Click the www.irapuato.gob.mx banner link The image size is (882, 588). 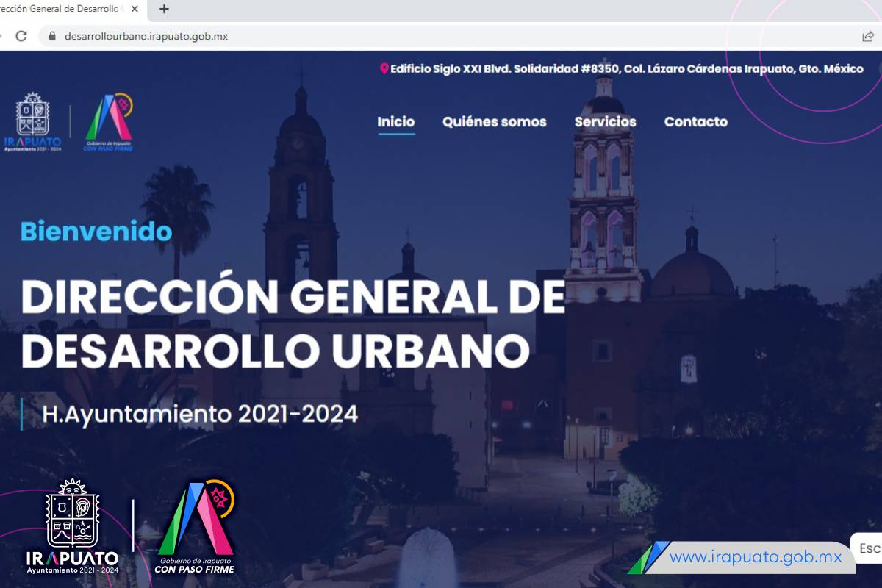tap(756, 557)
